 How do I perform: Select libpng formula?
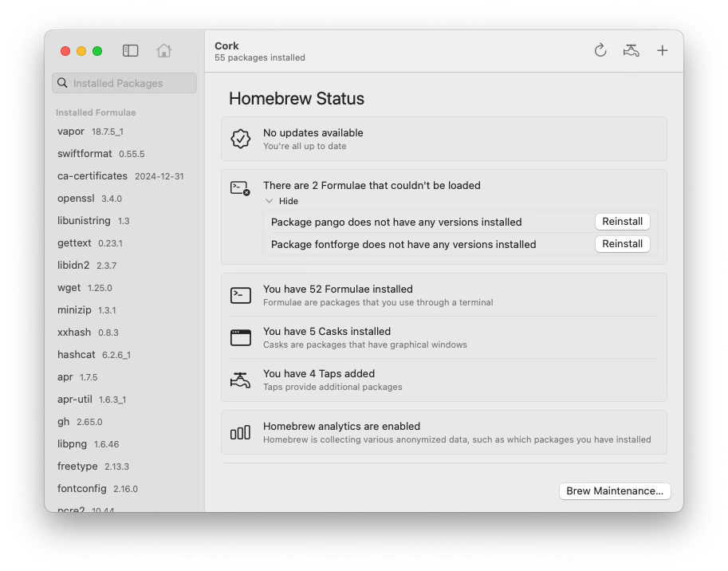124,444
